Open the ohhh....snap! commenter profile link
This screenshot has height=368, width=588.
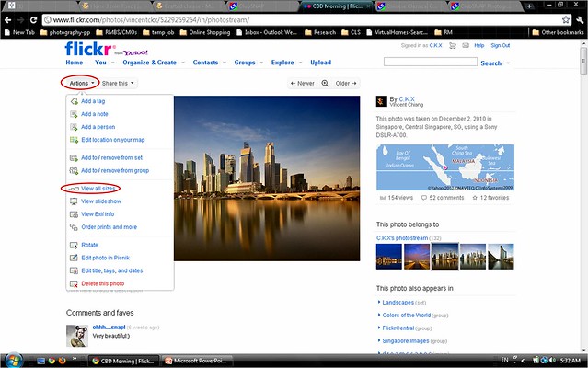point(109,328)
